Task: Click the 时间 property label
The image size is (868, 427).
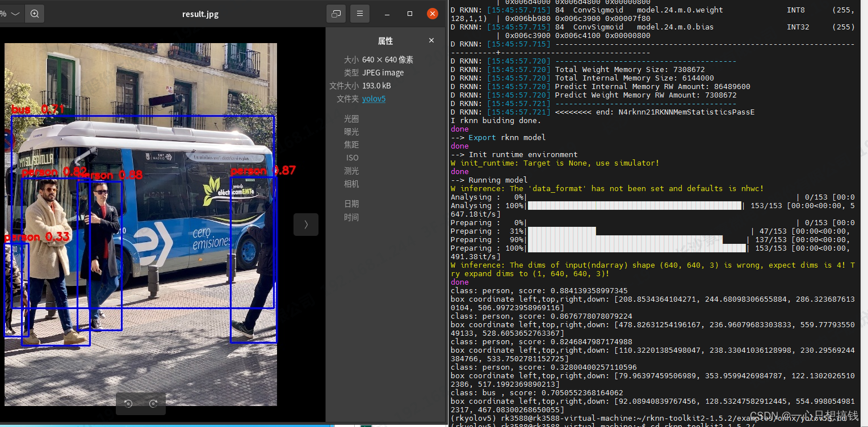Action: (x=351, y=217)
